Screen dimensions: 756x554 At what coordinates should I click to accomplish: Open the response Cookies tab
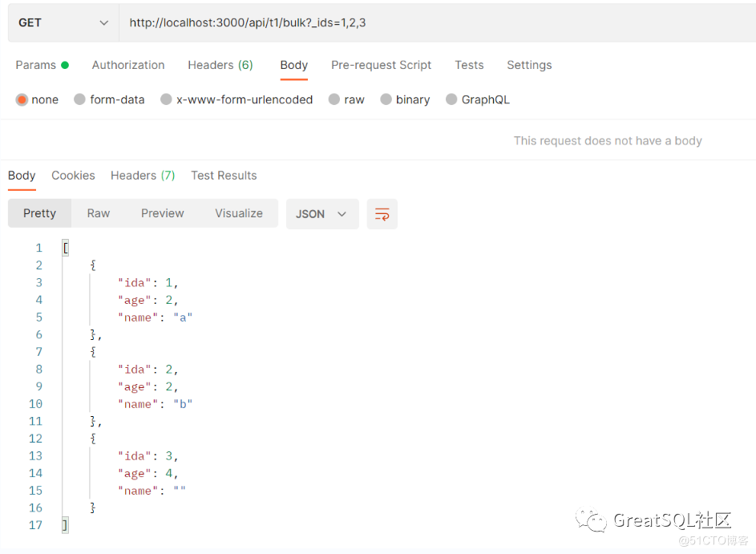pyautogui.click(x=73, y=176)
